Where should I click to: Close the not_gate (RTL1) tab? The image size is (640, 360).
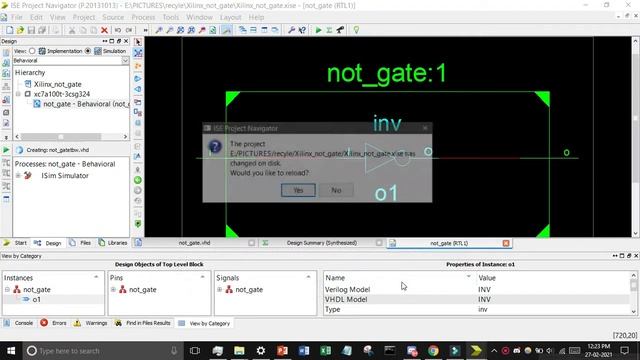pyautogui.click(x=506, y=243)
